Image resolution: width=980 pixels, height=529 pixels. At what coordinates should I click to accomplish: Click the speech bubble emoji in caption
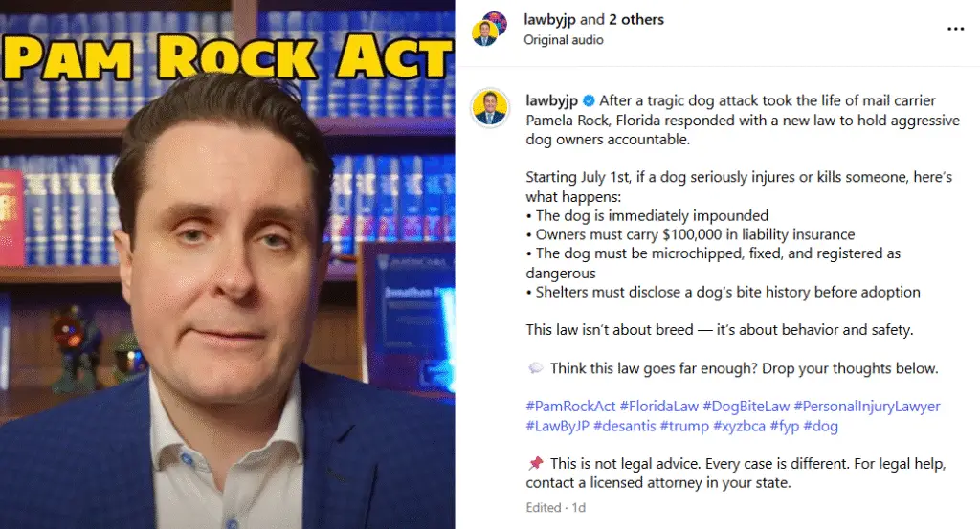536,368
